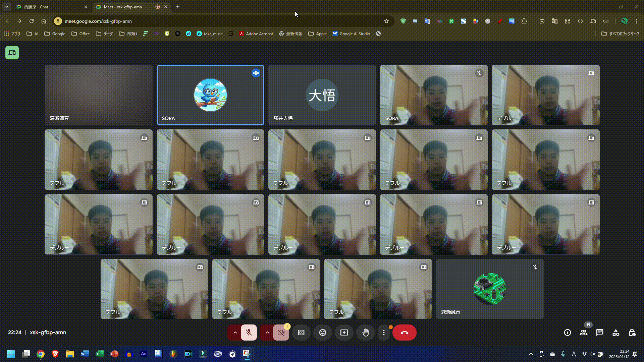The image size is (644, 362).
Task: Toggle closed captions button
Action: (301, 333)
